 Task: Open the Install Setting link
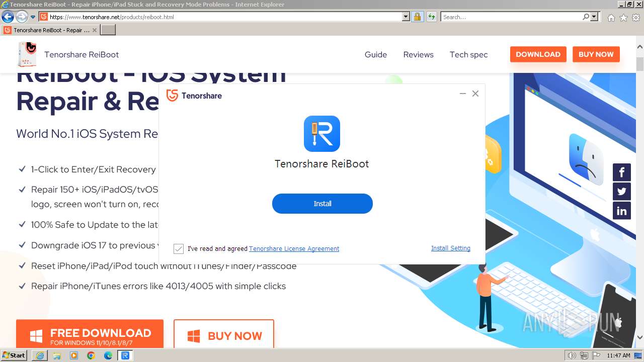(451, 248)
